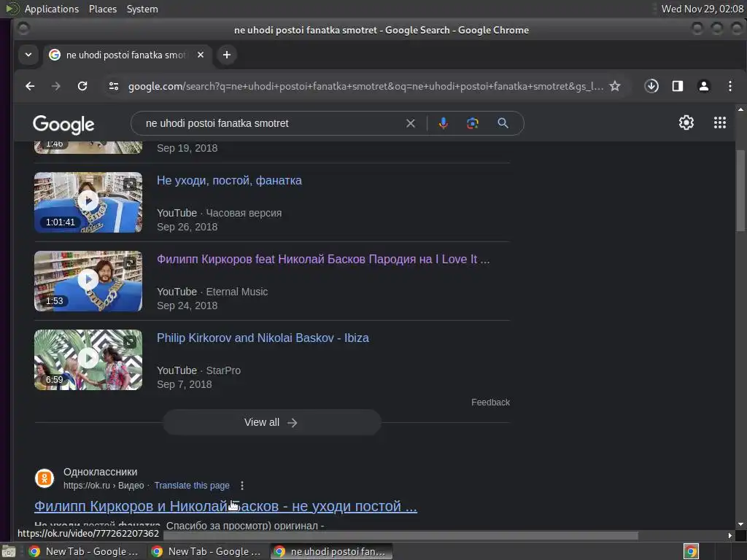
Task: Open a new tab with the plus button
Action: [x=227, y=55]
